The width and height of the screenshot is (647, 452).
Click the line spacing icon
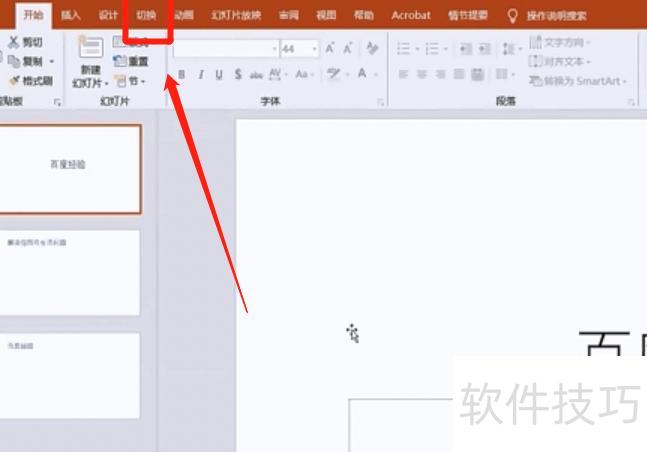(508, 49)
